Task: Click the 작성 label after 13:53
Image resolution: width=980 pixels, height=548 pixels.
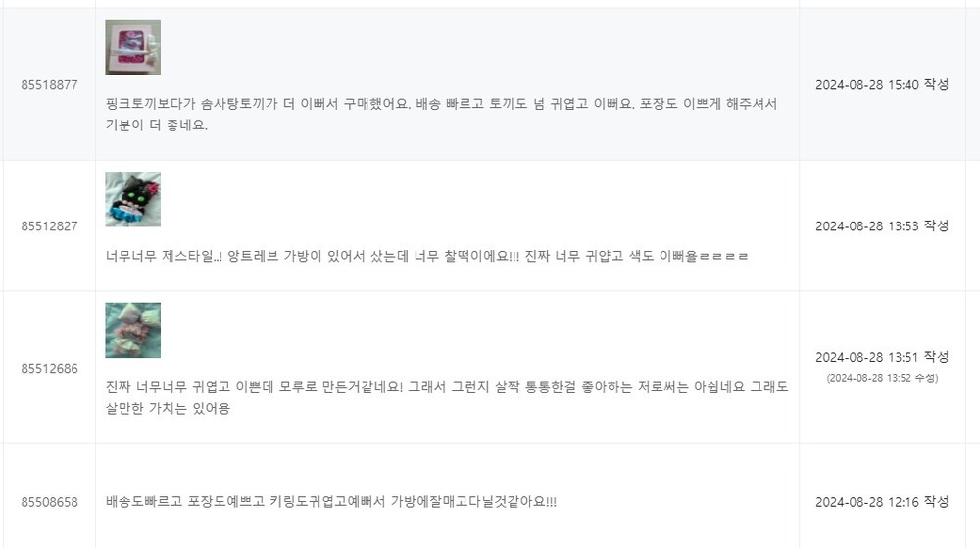Action: (936, 226)
